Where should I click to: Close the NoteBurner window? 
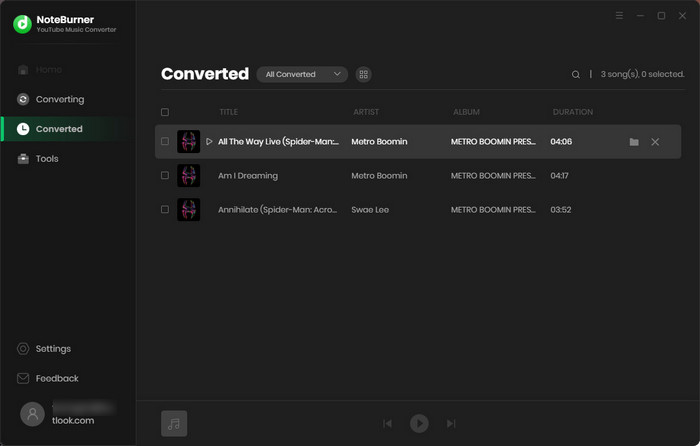[682, 16]
